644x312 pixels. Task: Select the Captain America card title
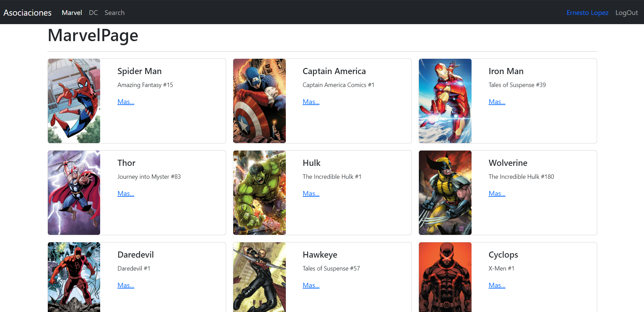pyautogui.click(x=334, y=71)
